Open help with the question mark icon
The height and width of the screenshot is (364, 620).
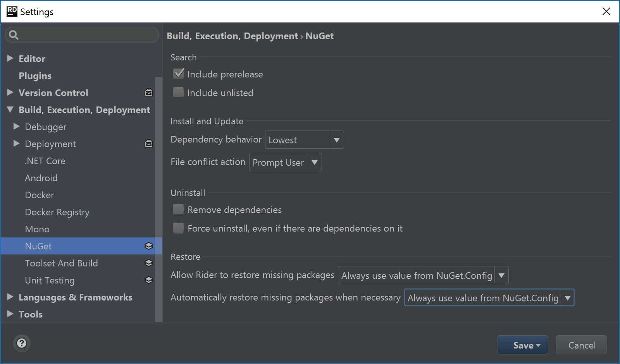click(x=22, y=343)
